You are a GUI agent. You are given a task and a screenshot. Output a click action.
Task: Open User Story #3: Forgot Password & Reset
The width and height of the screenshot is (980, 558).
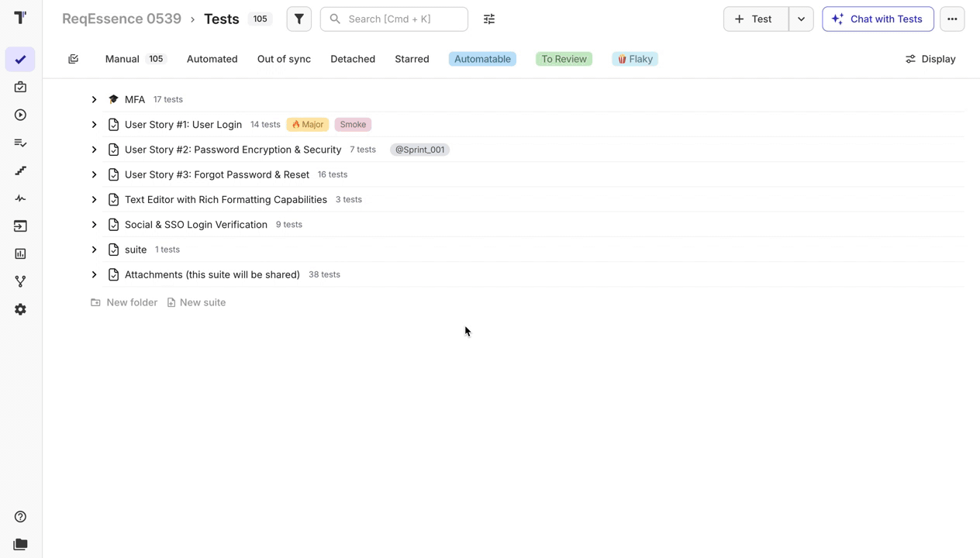point(217,174)
